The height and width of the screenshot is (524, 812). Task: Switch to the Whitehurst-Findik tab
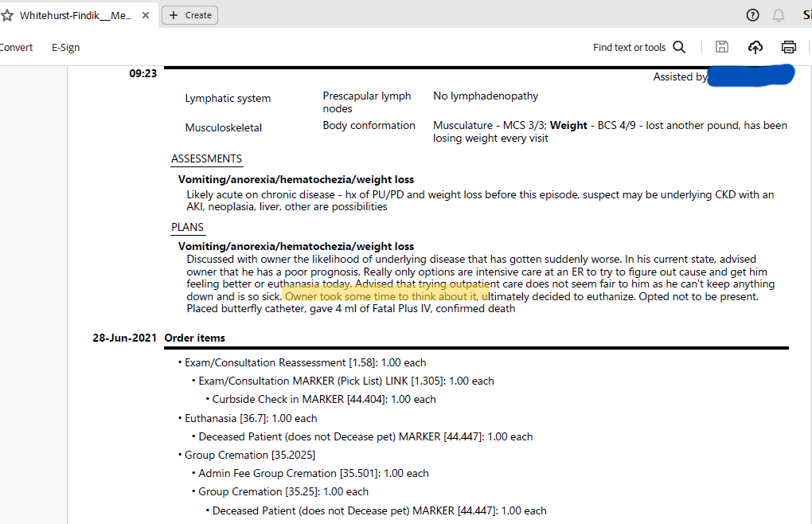pyautogui.click(x=76, y=15)
